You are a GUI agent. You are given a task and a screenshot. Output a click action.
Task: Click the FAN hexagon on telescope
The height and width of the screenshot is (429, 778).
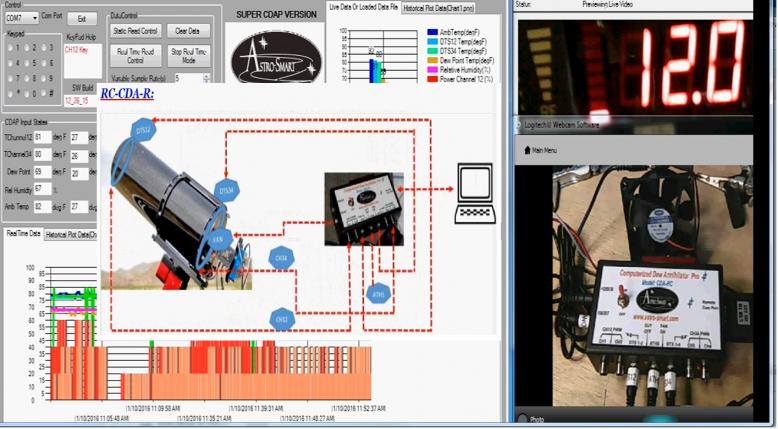[218, 240]
